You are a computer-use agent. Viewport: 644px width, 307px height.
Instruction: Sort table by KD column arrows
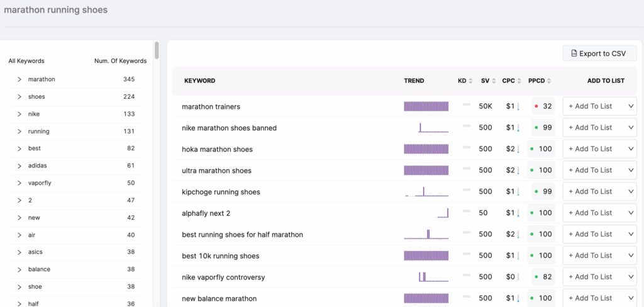point(470,81)
